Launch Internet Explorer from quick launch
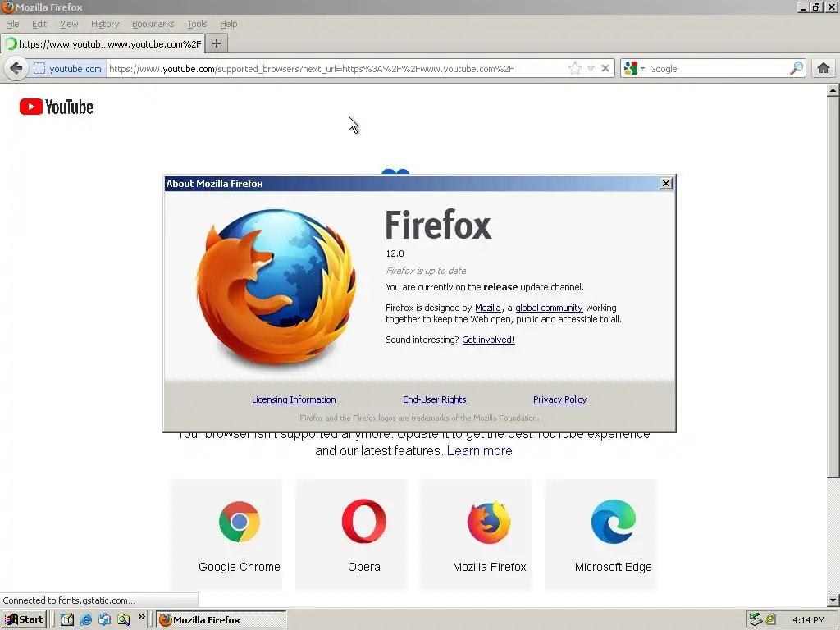Viewport: 840px width, 630px height. point(85,620)
